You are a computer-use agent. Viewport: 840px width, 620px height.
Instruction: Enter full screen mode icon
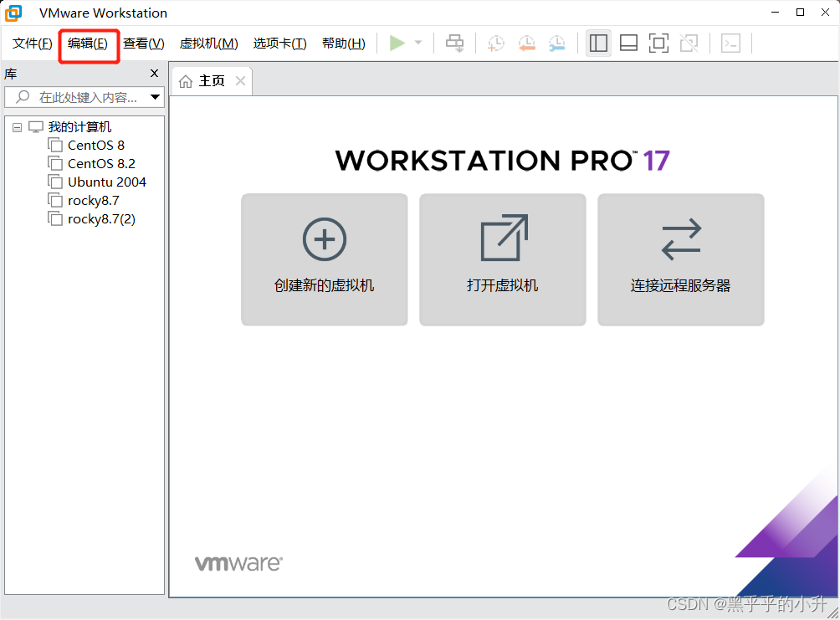[658, 43]
